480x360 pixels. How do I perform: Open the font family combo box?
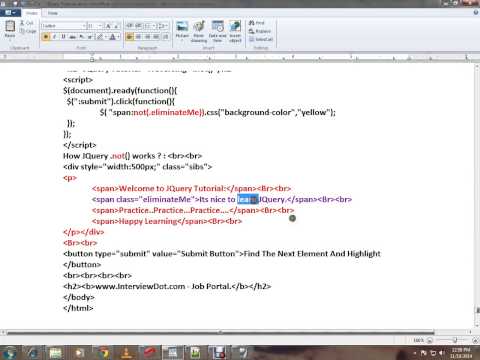[x=64, y=26]
